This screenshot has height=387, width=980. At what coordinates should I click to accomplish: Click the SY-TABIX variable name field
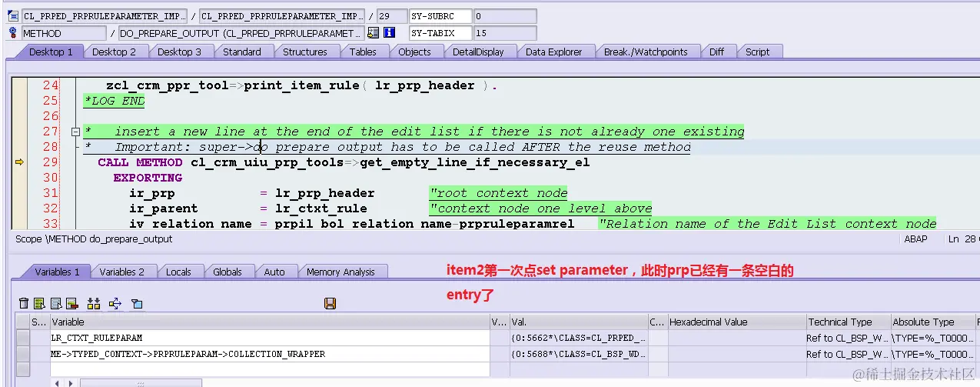(440, 33)
